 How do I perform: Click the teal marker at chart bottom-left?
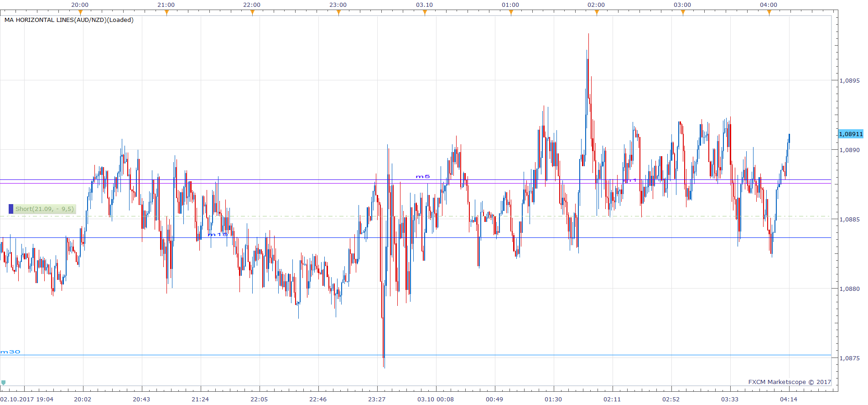4,383
